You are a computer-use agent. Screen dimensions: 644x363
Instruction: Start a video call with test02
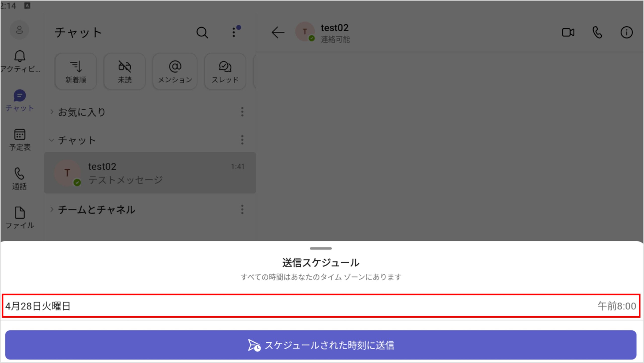[x=568, y=32]
